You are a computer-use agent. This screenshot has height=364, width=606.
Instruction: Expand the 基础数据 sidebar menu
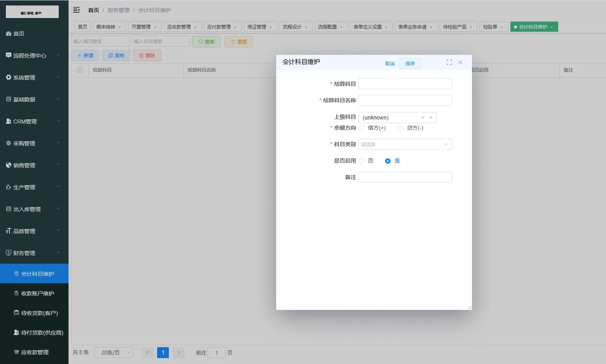pyautogui.click(x=58, y=99)
